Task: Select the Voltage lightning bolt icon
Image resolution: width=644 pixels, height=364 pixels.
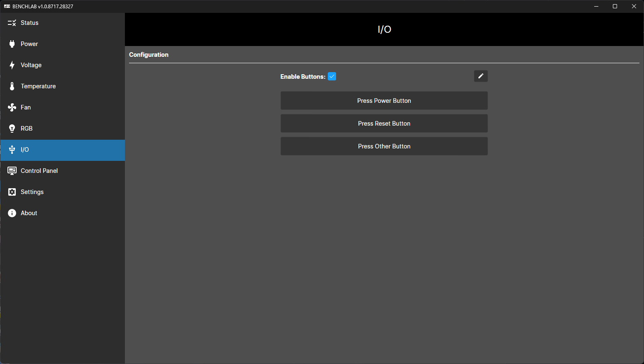Action: coord(12,65)
